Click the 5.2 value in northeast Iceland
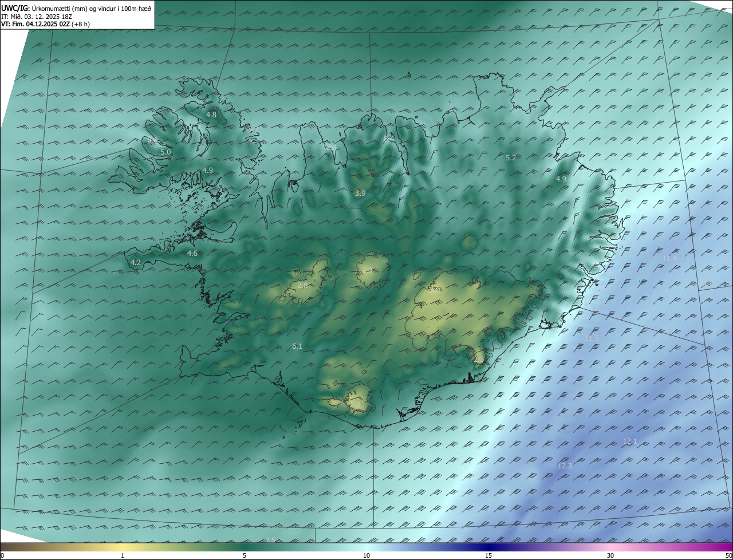 pyautogui.click(x=511, y=158)
